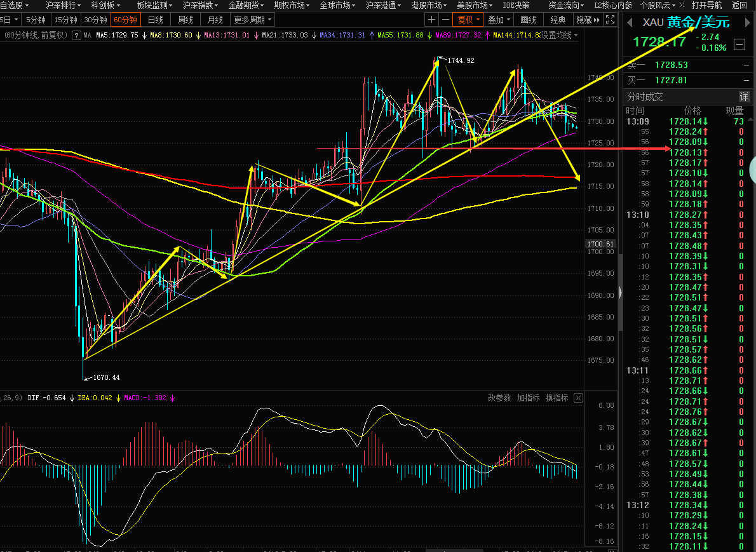Viewport: 756px width, 552px height.
Task: Open the 沪深港通 menu
Action: point(383,5)
